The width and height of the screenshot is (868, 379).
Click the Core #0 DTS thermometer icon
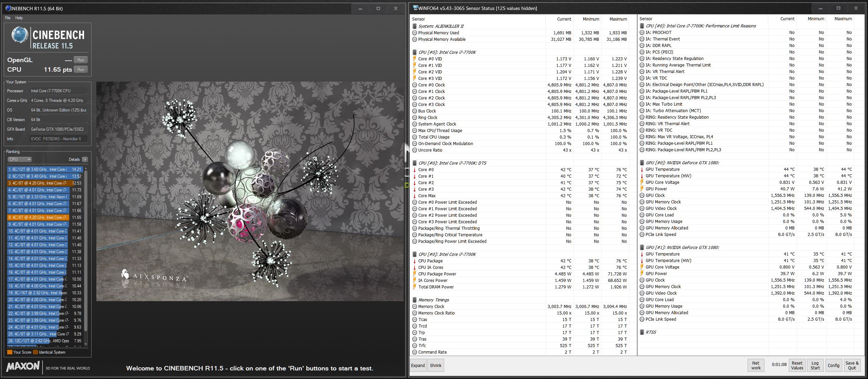pos(414,169)
